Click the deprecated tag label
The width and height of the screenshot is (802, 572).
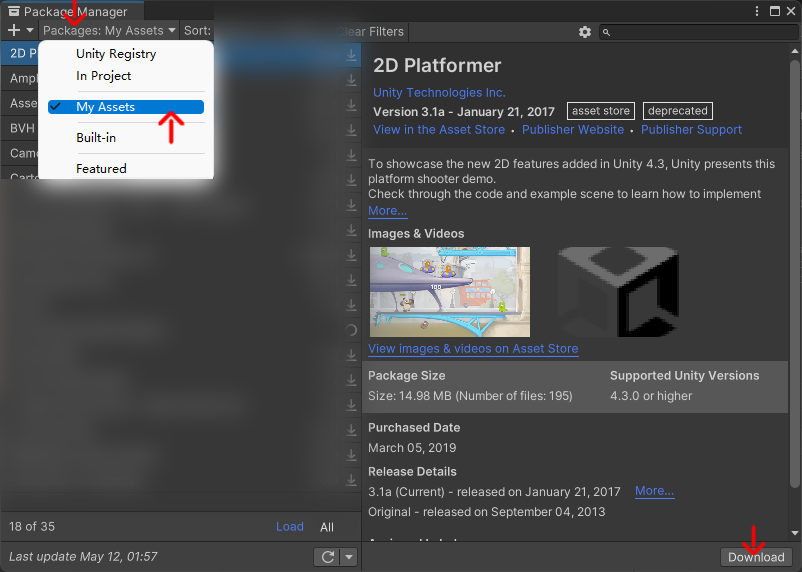click(x=677, y=111)
